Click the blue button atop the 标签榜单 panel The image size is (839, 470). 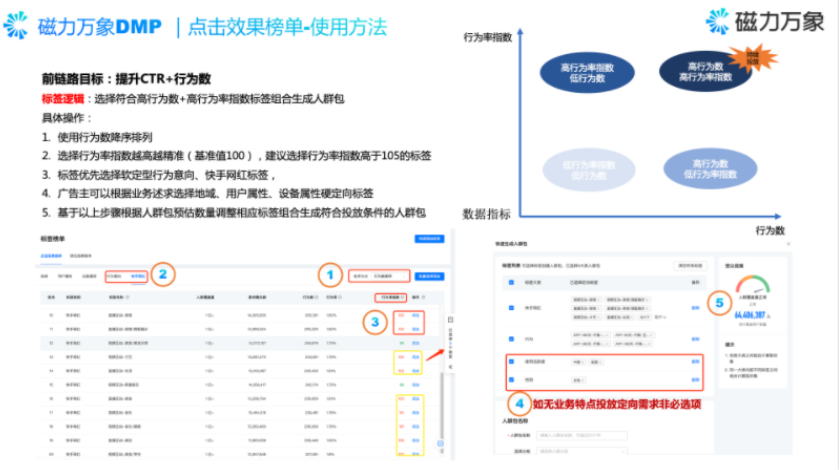(429, 239)
